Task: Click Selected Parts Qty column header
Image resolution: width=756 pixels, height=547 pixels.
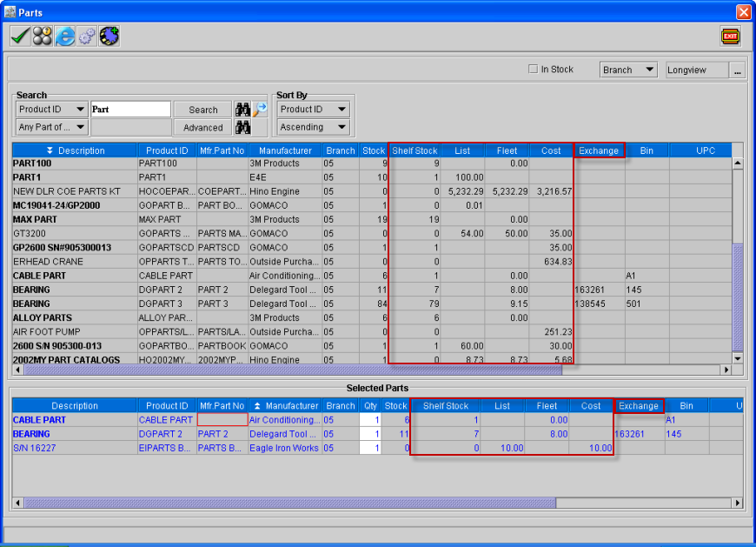Action: pos(370,405)
